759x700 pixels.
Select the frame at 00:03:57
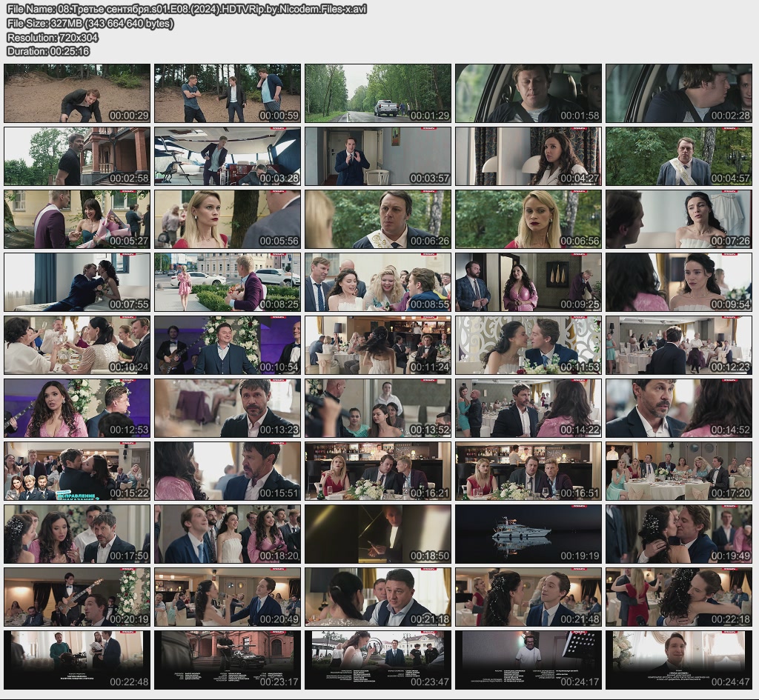point(378,156)
